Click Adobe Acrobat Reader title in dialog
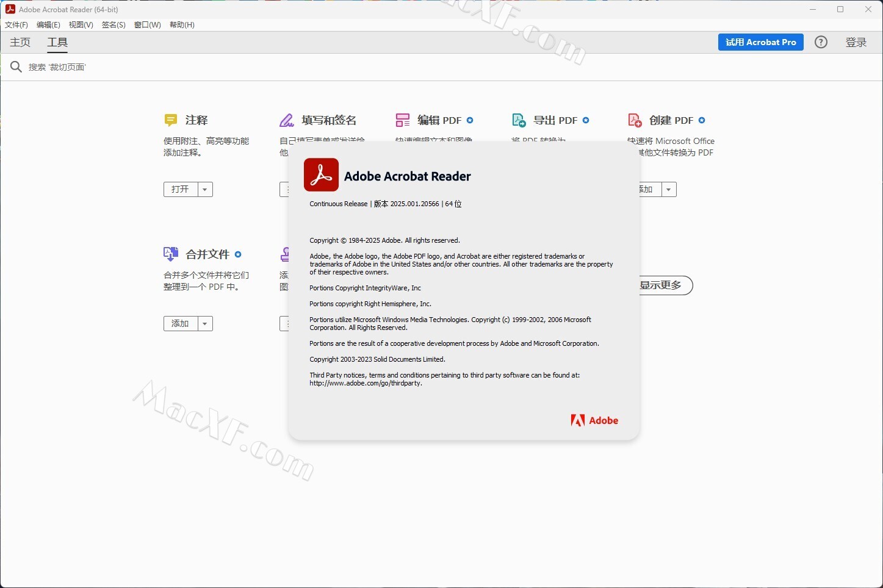 tap(408, 176)
